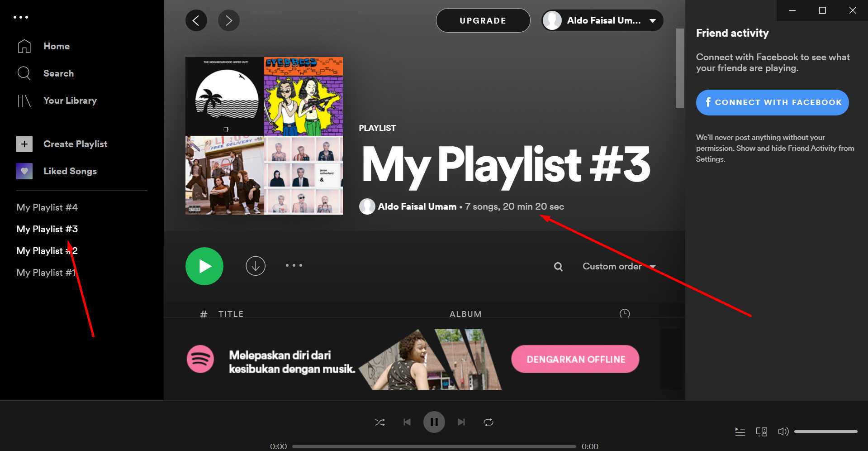Click the search within playlist icon
868x451 pixels.
point(558,267)
